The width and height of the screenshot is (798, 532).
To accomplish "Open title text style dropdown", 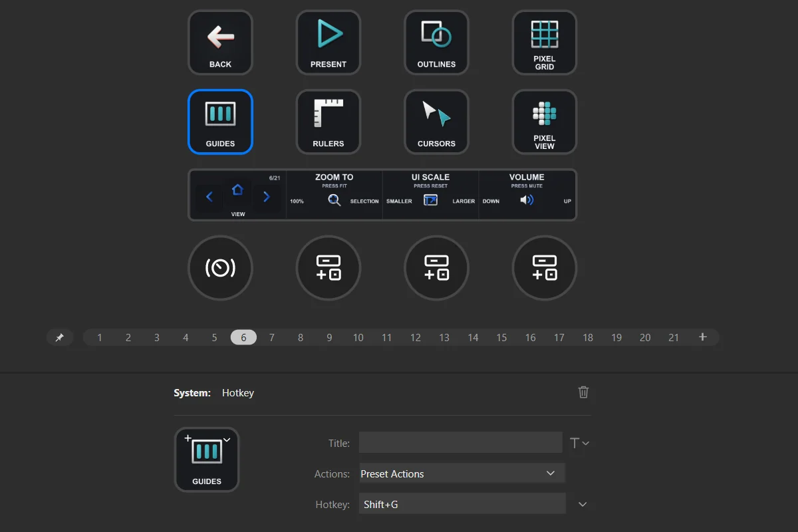I will tap(580, 443).
